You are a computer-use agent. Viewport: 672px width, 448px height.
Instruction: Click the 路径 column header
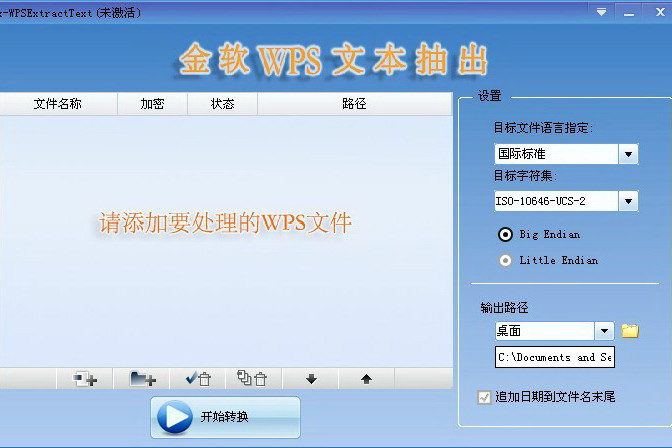point(354,104)
